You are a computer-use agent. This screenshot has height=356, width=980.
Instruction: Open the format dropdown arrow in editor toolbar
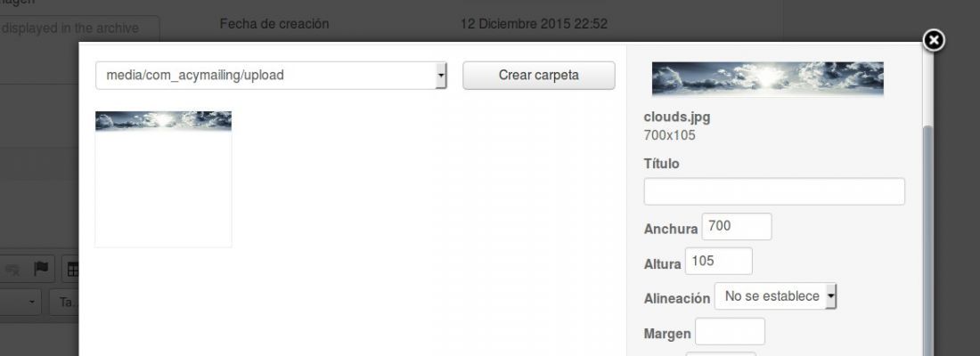click(x=32, y=303)
